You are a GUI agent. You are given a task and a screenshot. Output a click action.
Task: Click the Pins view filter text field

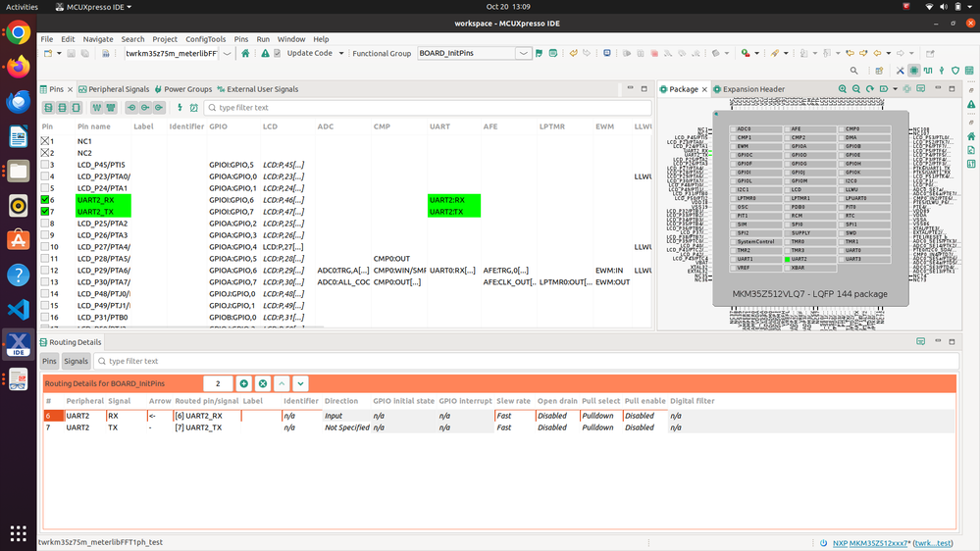[x=428, y=108]
